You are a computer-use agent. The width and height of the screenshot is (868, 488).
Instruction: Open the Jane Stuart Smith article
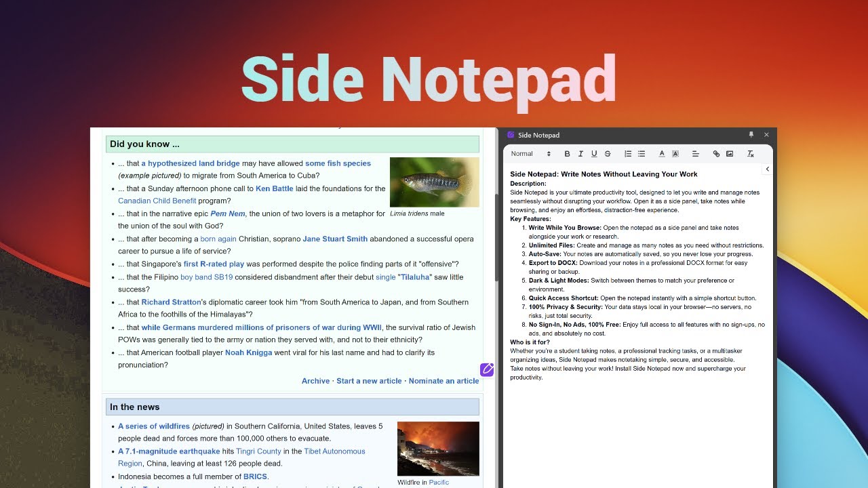pyautogui.click(x=335, y=239)
